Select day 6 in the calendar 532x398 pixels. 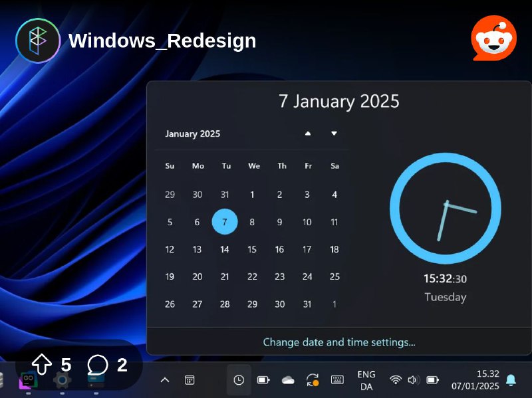pos(197,222)
